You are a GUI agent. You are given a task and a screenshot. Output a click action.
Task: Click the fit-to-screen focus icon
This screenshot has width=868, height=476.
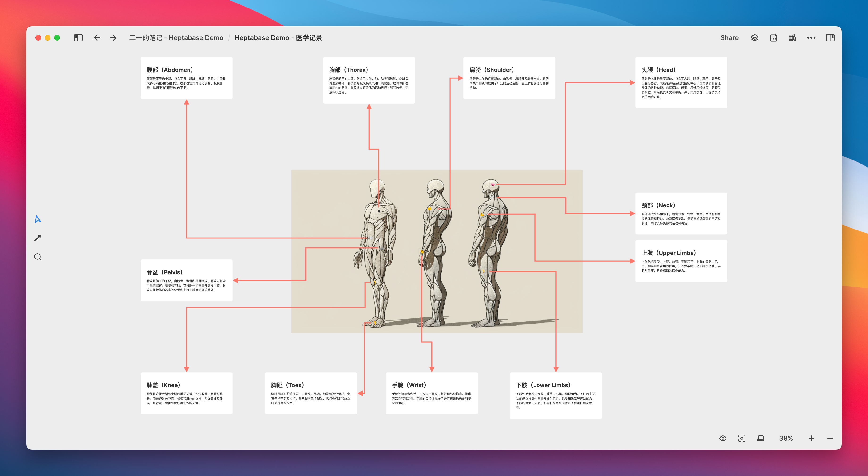[x=742, y=438]
